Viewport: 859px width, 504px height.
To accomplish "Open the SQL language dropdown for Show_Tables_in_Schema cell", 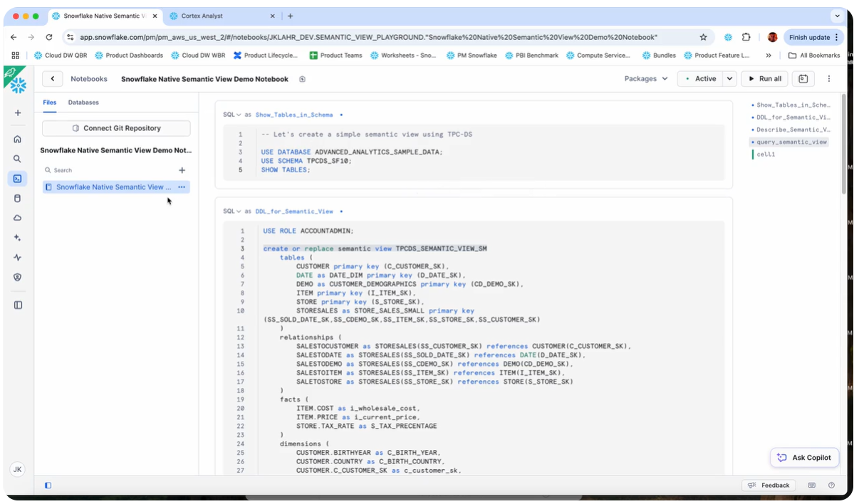I will pos(232,115).
